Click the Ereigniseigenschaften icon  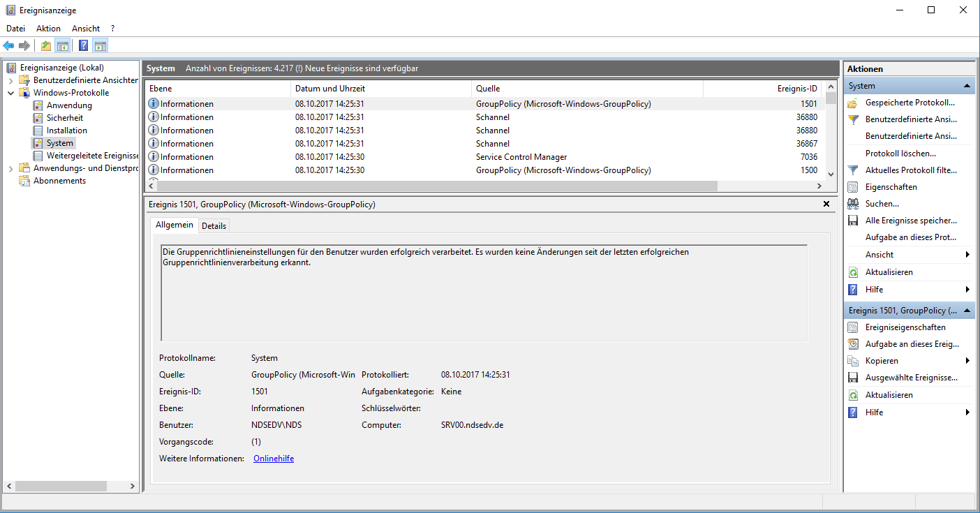coord(852,327)
